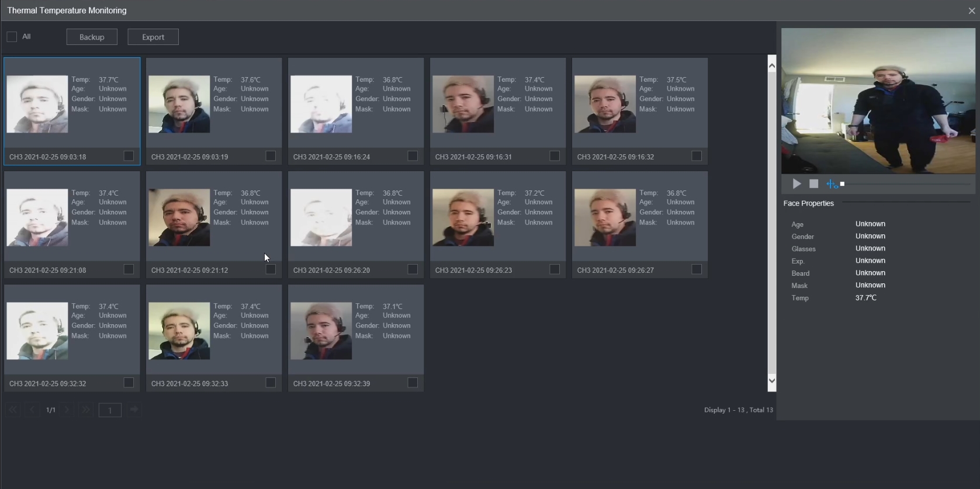Click the 37.2°C temperature value on card 09:26:23
Image resolution: width=980 pixels, height=489 pixels.
click(535, 193)
